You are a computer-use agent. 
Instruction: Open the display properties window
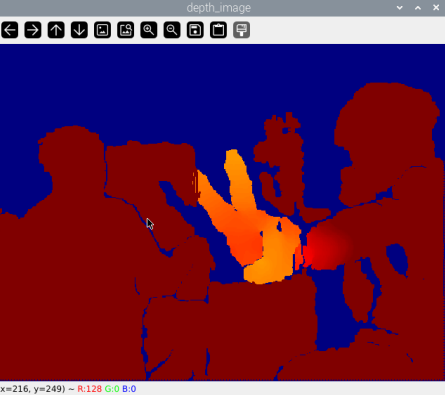click(x=241, y=30)
